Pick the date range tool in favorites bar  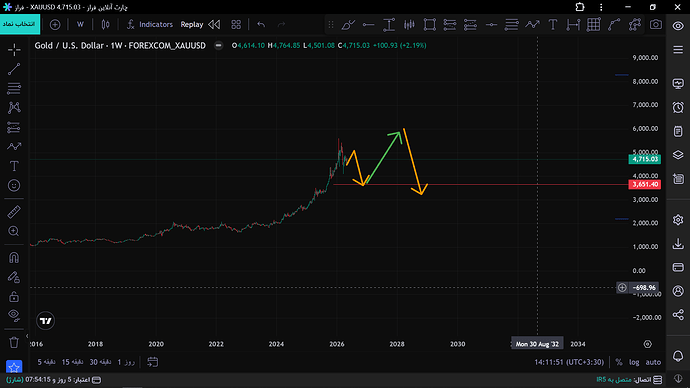point(573,25)
